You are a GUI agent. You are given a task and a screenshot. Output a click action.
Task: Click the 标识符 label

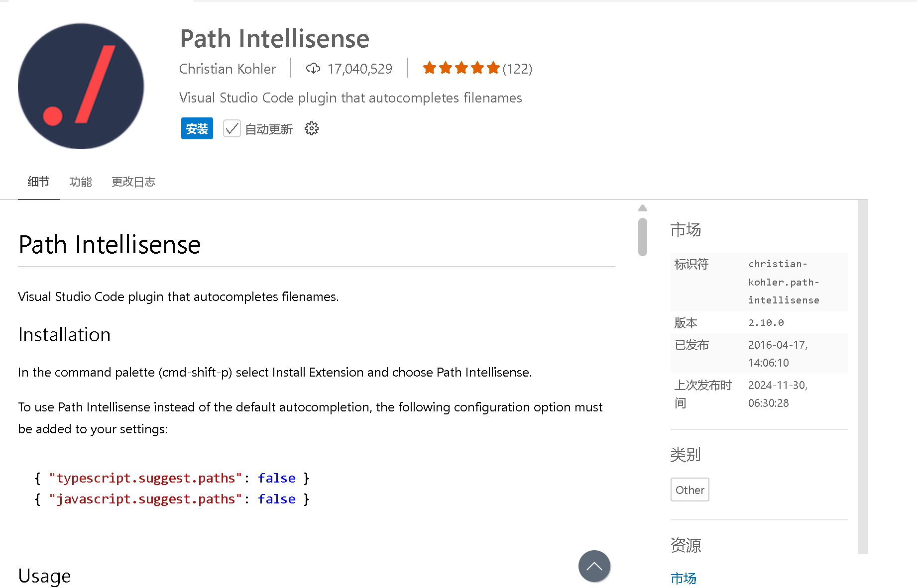click(x=691, y=264)
